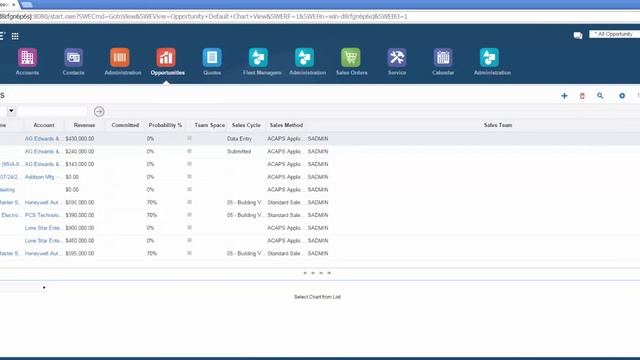Open Lone Star account link in $900,000.00 row
Screen dimensions: 640x360
43,228
